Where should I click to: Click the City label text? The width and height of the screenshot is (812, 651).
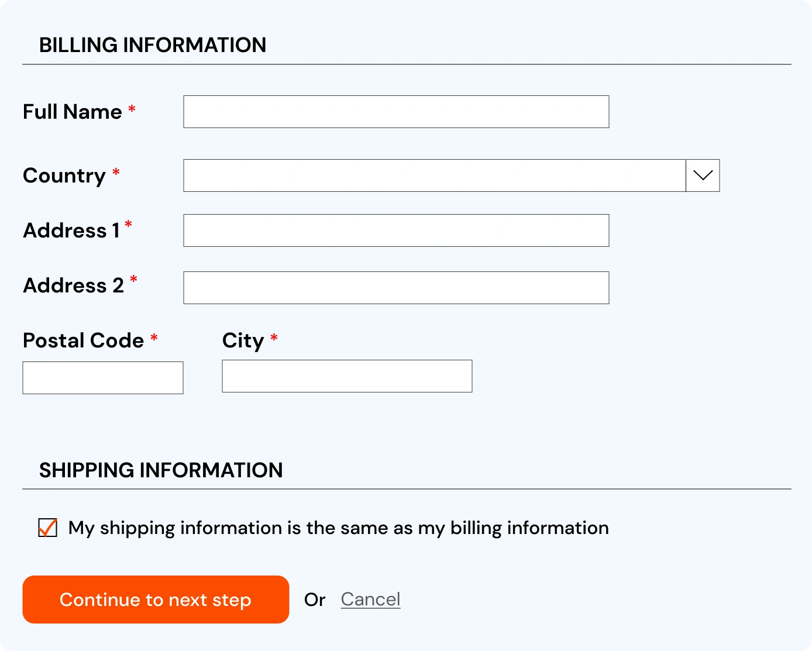[x=243, y=341]
